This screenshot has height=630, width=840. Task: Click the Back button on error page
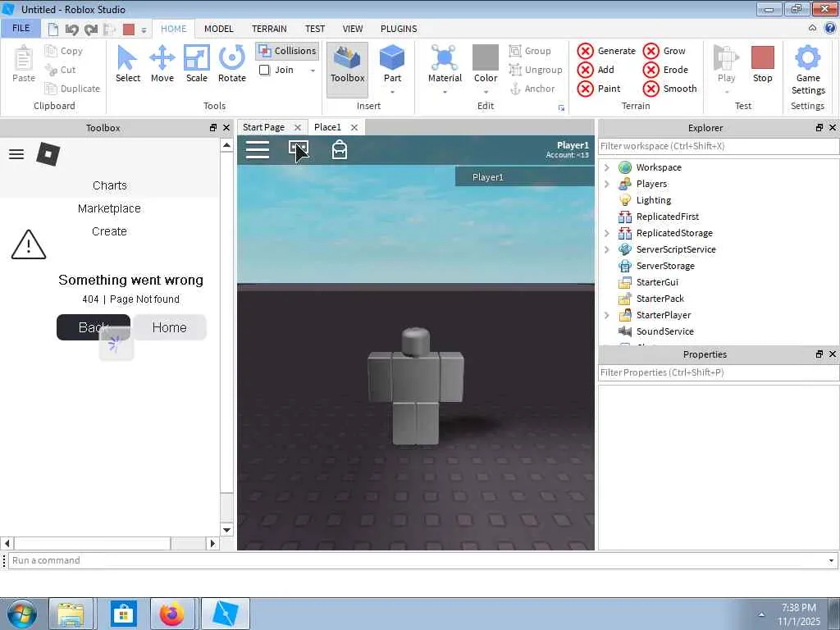[x=94, y=327]
